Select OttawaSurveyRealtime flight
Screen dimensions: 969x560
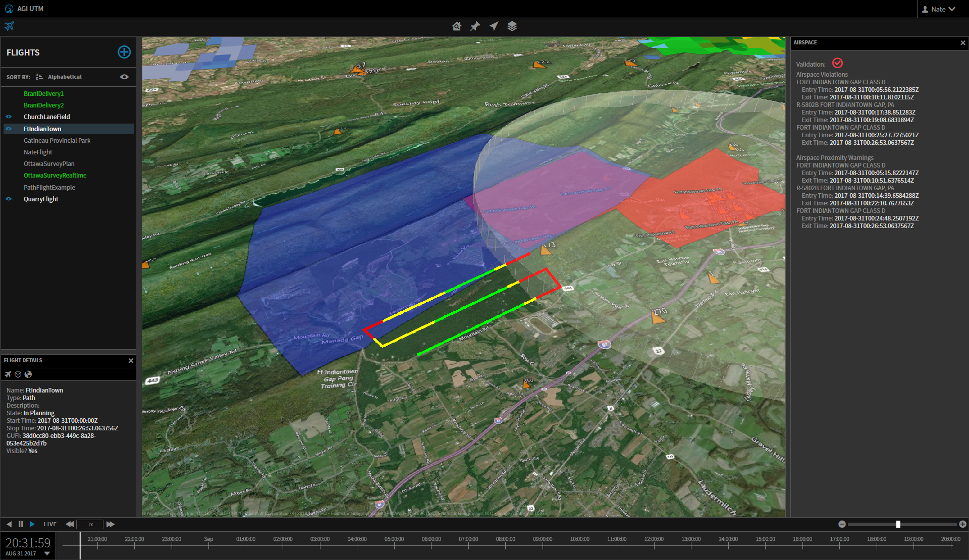click(55, 175)
